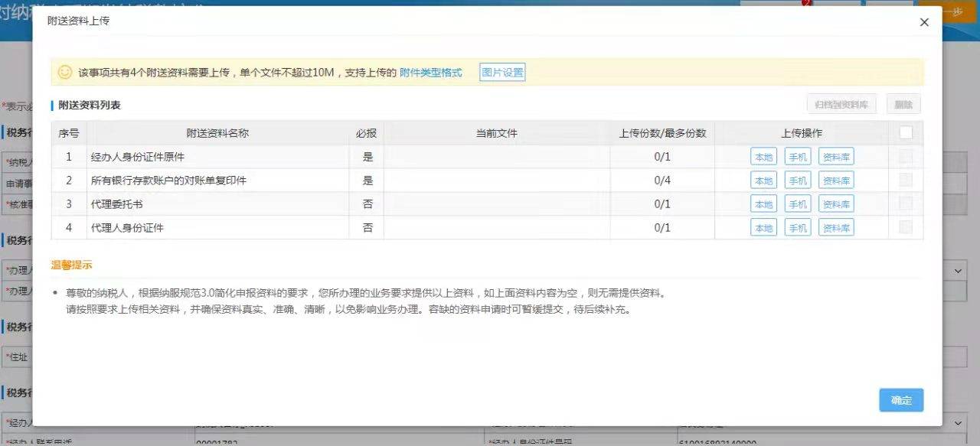Tick the checkbox for 经办人身份证件原件 row
Viewport: 980px width, 446px height.
coord(906,156)
